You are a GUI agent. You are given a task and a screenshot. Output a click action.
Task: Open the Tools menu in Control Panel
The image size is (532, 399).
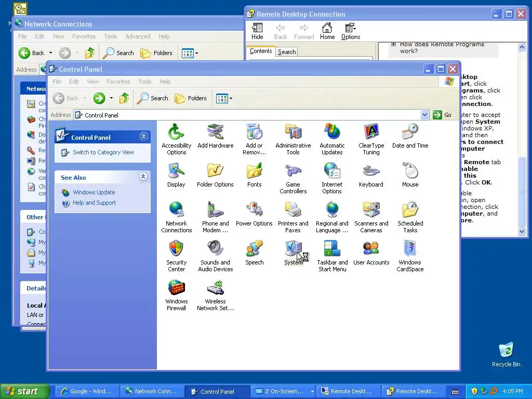[144, 82]
